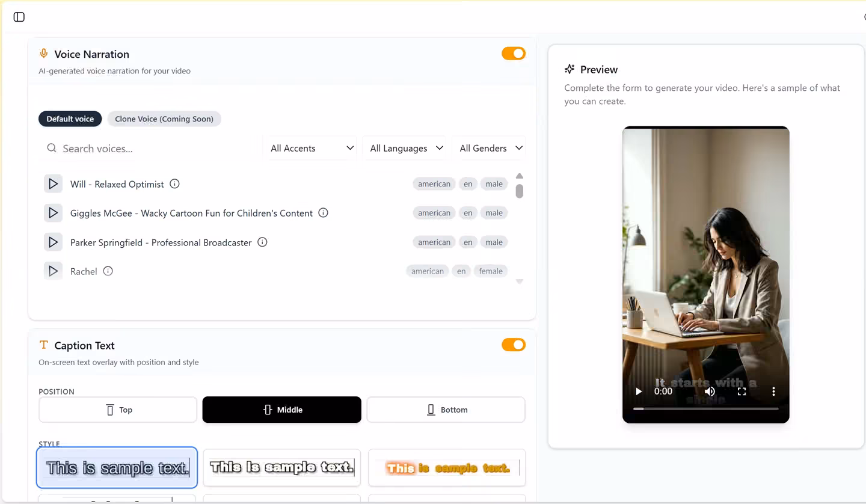Click the voice list scroll up arrow
This screenshot has width=866, height=504.
click(520, 176)
